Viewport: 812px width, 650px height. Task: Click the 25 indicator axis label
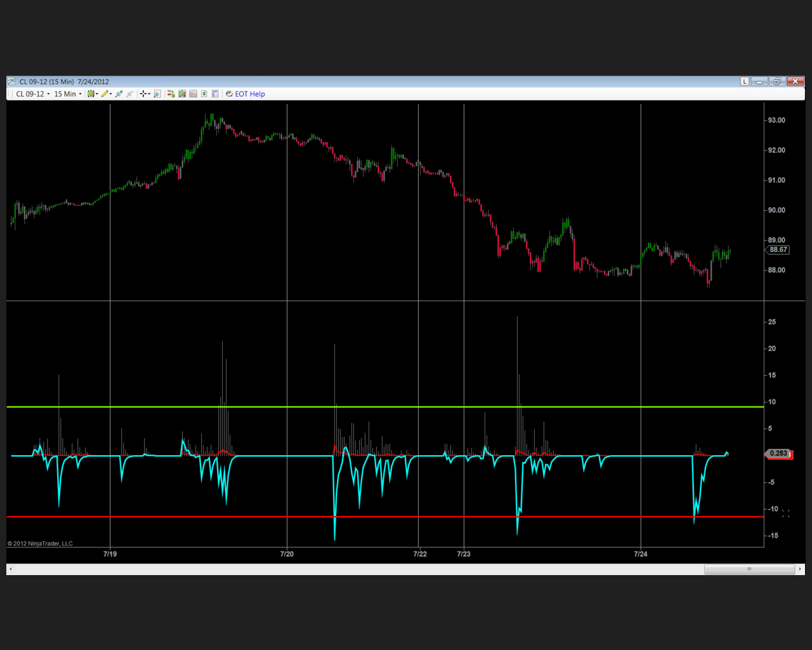[x=772, y=322]
